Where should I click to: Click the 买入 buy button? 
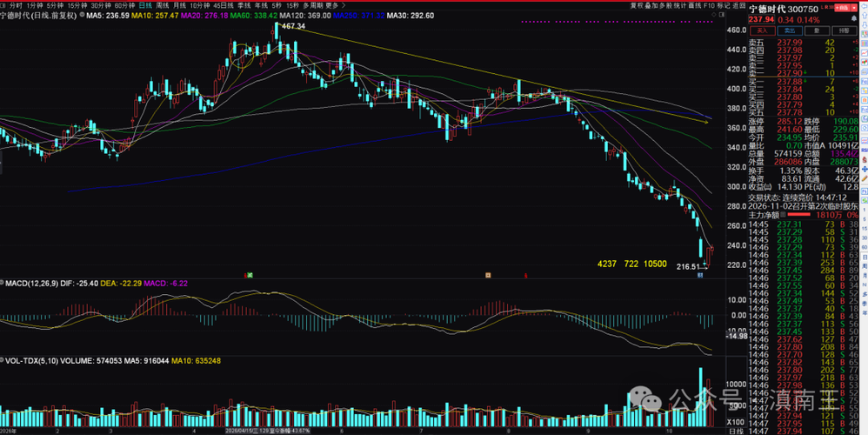point(763,31)
